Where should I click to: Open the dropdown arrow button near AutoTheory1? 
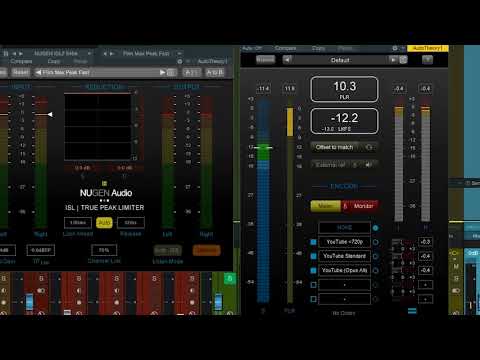click(427, 60)
